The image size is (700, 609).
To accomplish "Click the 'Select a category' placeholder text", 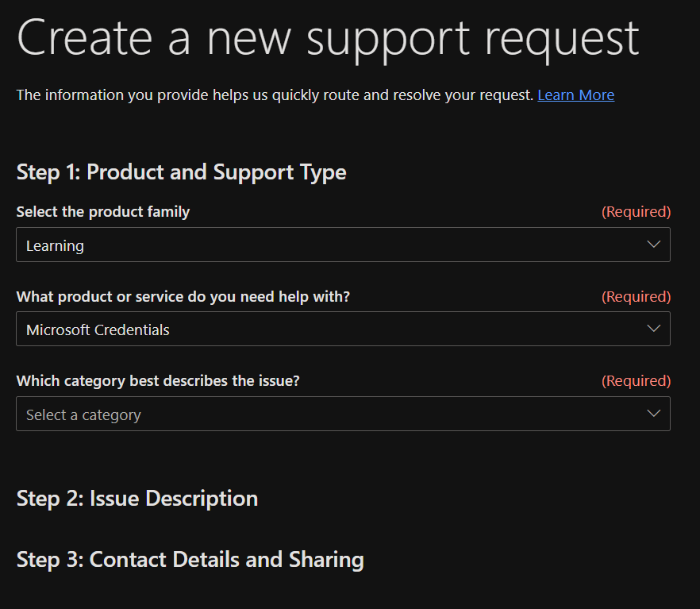I will [x=83, y=415].
